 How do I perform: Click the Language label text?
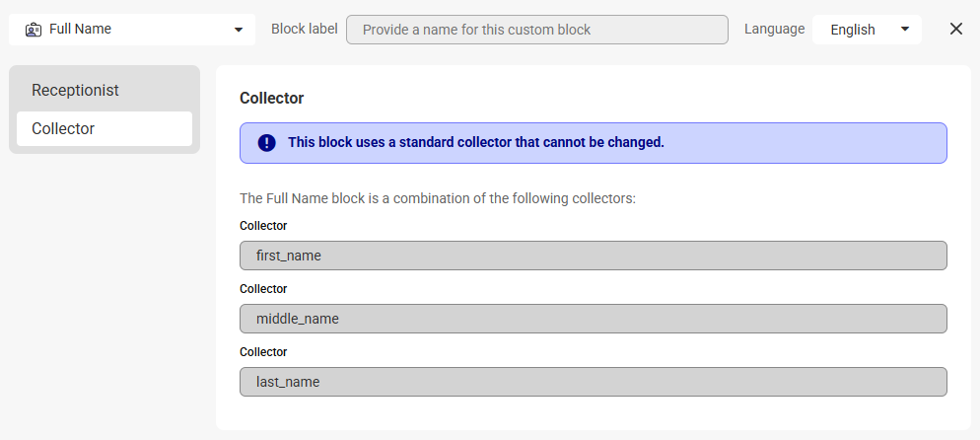click(x=774, y=29)
